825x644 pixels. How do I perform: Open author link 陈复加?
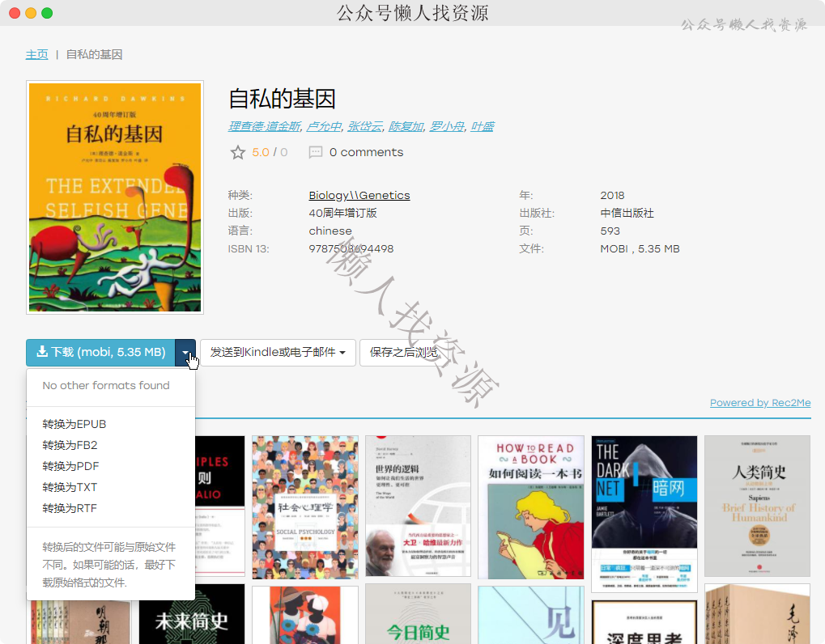click(x=406, y=127)
